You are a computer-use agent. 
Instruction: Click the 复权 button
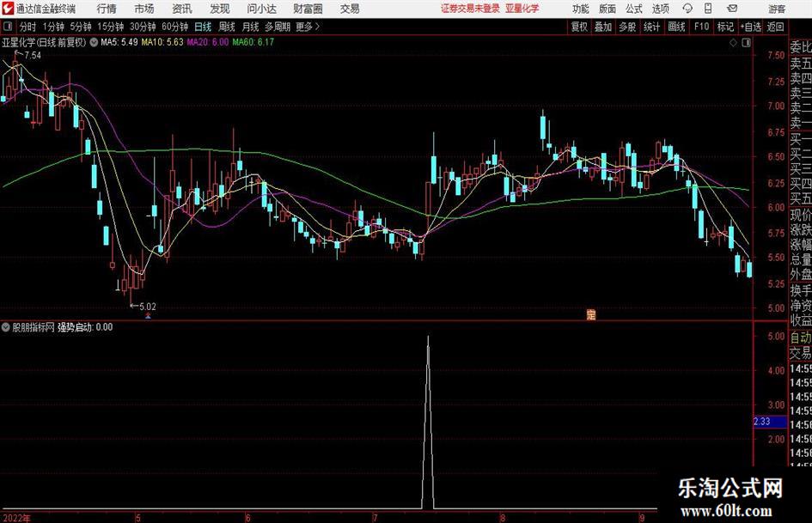pos(579,27)
